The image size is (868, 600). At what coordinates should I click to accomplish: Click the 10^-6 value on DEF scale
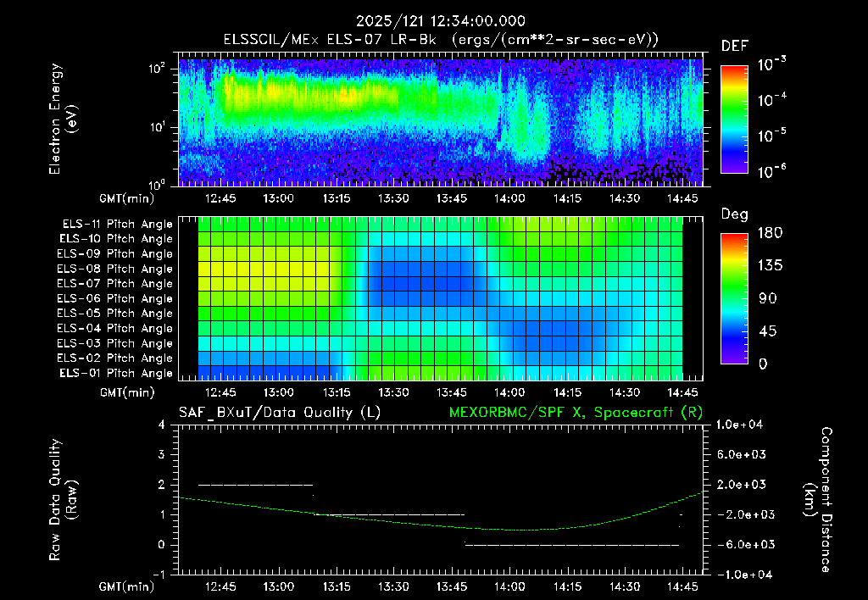(771, 172)
